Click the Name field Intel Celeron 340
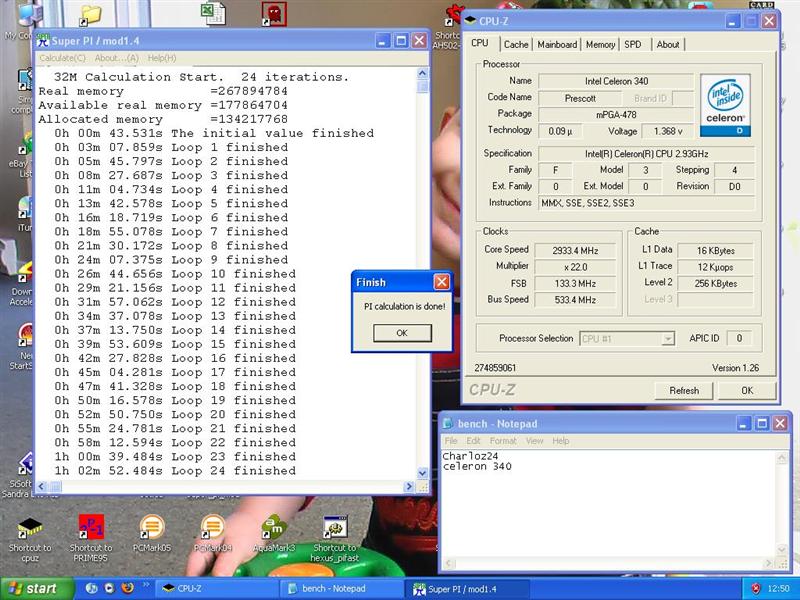Viewport: 800px width, 600px height. tap(616, 81)
